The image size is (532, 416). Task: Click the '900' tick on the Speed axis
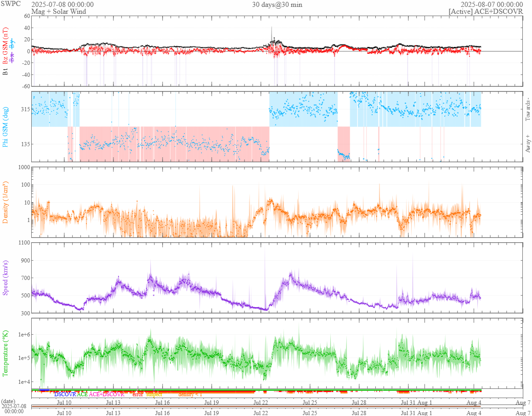coord(25,261)
